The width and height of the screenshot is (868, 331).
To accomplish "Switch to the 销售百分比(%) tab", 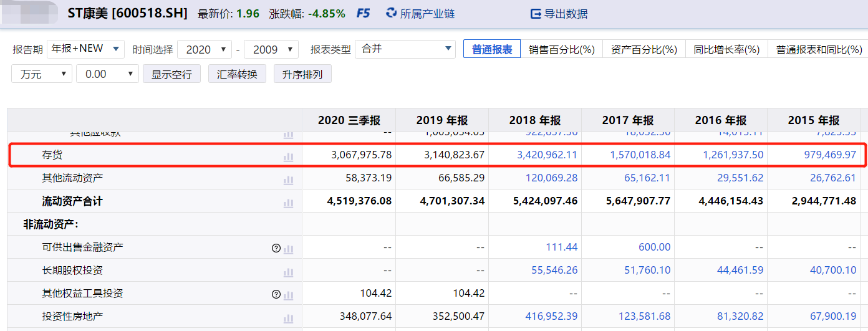I will tap(561, 49).
